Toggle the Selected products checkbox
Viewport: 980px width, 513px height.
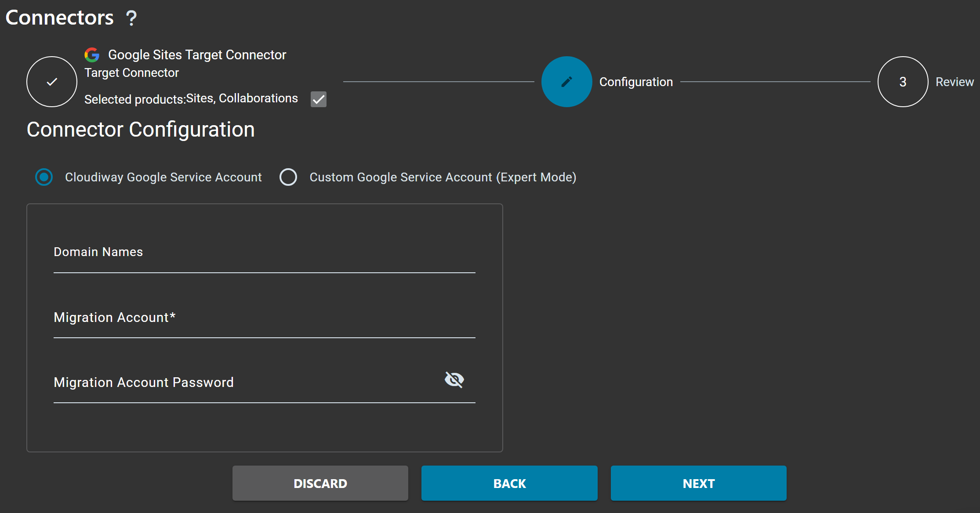coord(319,99)
